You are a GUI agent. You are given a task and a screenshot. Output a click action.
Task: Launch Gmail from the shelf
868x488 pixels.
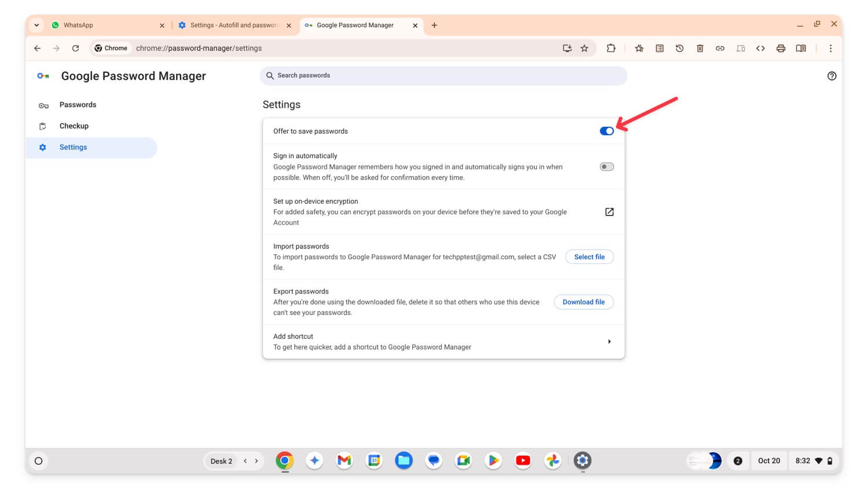coord(344,461)
